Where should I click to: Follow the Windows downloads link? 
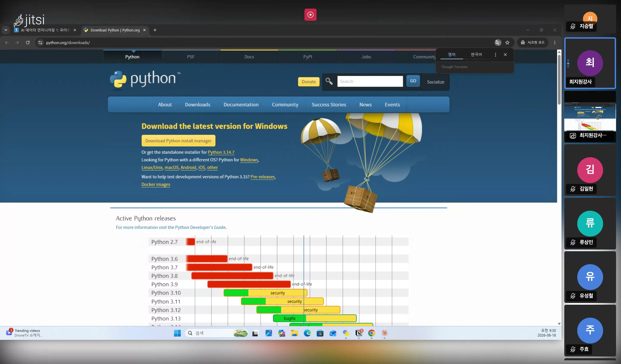coord(249,160)
